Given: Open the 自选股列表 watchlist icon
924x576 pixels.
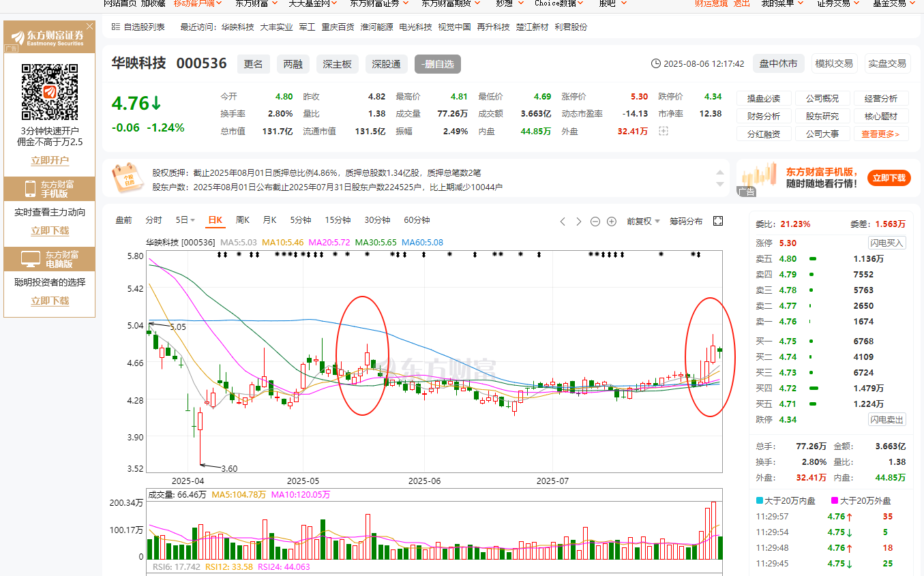Looking at the screenshot, I should coord(116,27).
